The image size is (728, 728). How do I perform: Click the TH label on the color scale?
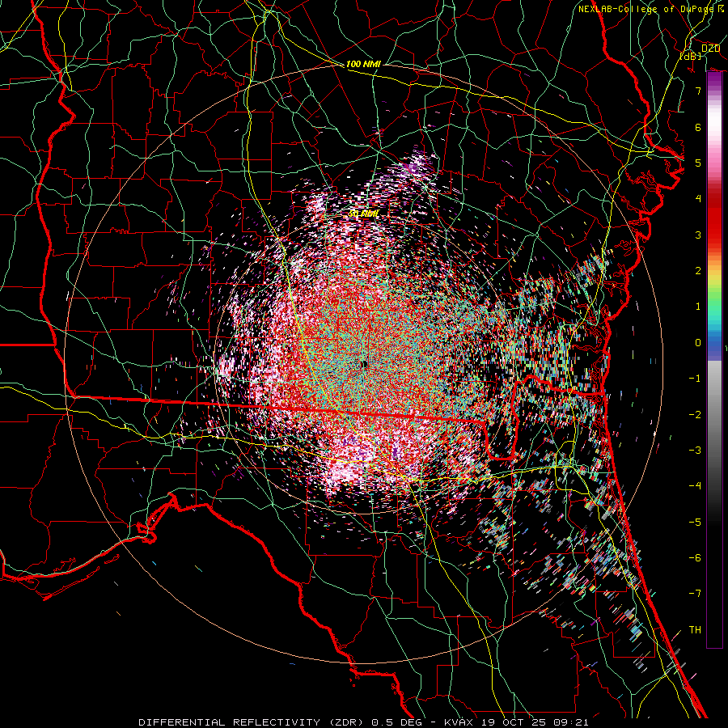coord(695,629)
